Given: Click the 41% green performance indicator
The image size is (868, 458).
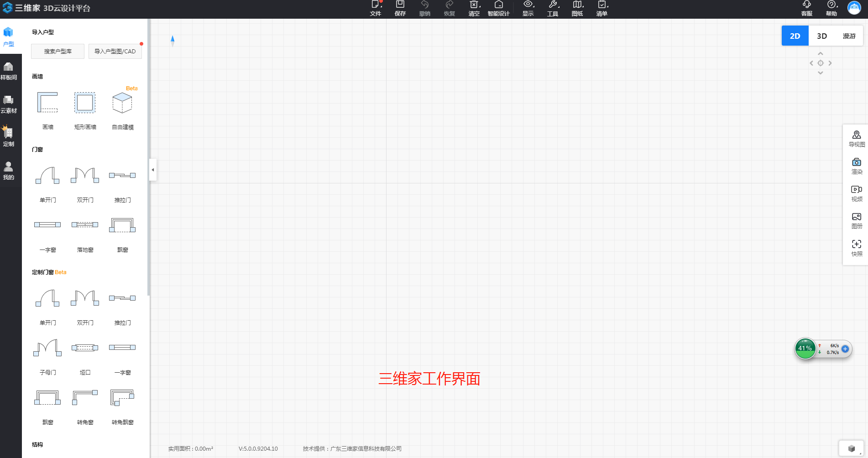Looking at the screenshot, I should 805,349.
